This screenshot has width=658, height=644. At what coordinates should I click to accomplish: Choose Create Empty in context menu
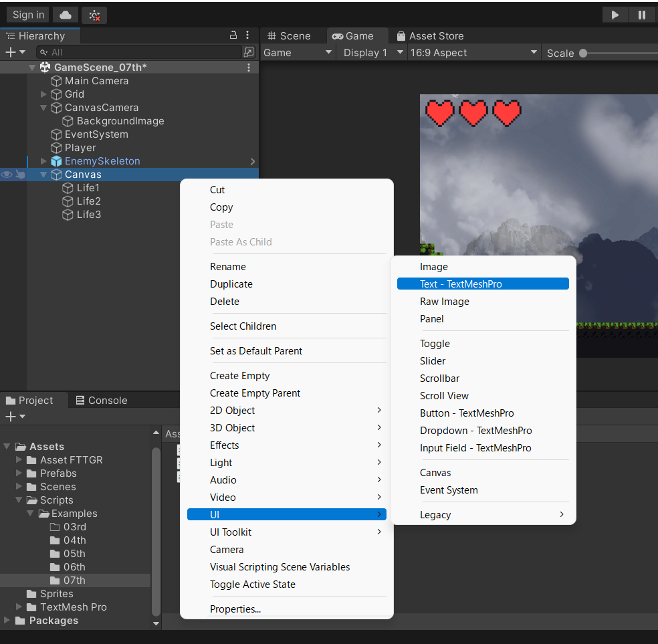point(239,375)
